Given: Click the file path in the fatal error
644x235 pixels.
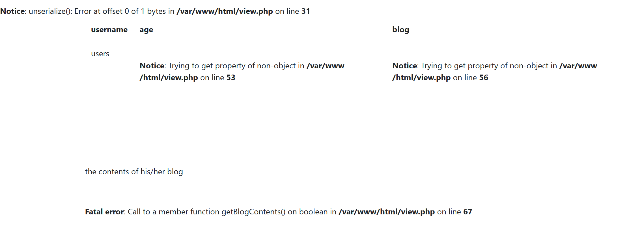Looking at the screenshot, I should point(387,212).
